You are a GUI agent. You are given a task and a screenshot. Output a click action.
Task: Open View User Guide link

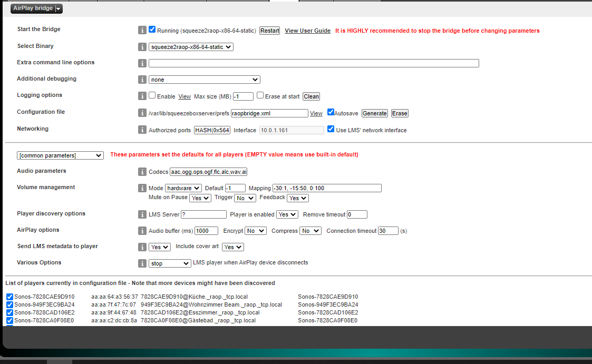[x=308, y=31]
